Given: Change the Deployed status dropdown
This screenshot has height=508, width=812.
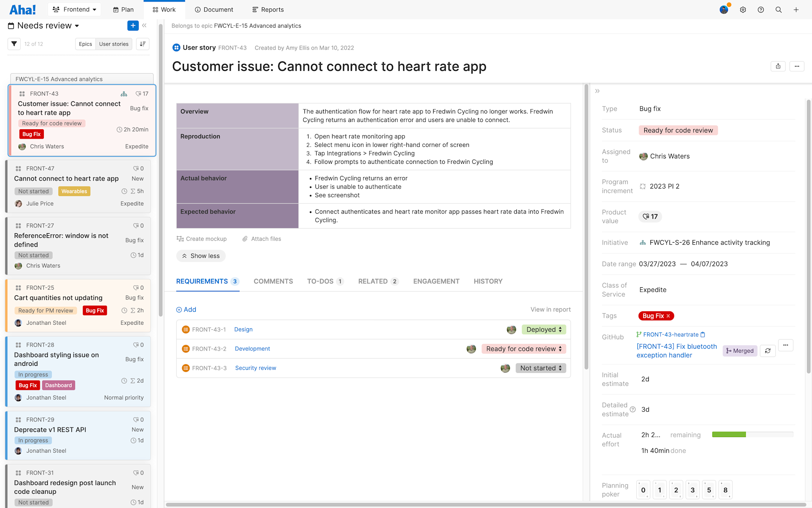Looking at the screenshot, I should (544, 330).
